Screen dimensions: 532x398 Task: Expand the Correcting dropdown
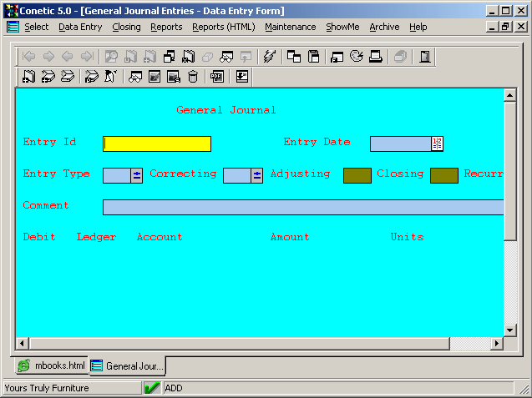[257, 175]
